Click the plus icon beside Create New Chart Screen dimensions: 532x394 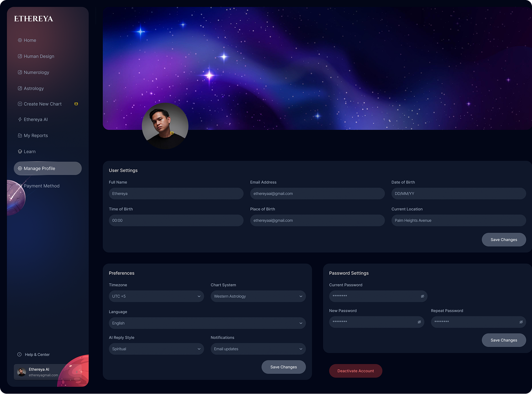(20, 104)
